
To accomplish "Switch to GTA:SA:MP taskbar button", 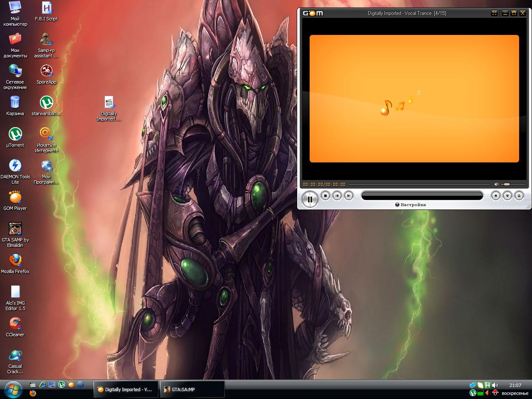I will click(x=192, y=389).
